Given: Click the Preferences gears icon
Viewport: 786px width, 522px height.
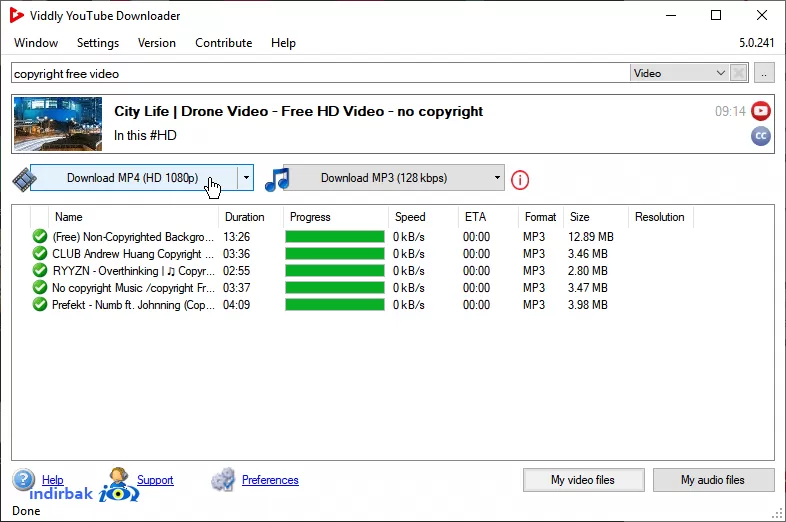Looking at the screenshot, I should pyautogui.click(x=223, y=479).
